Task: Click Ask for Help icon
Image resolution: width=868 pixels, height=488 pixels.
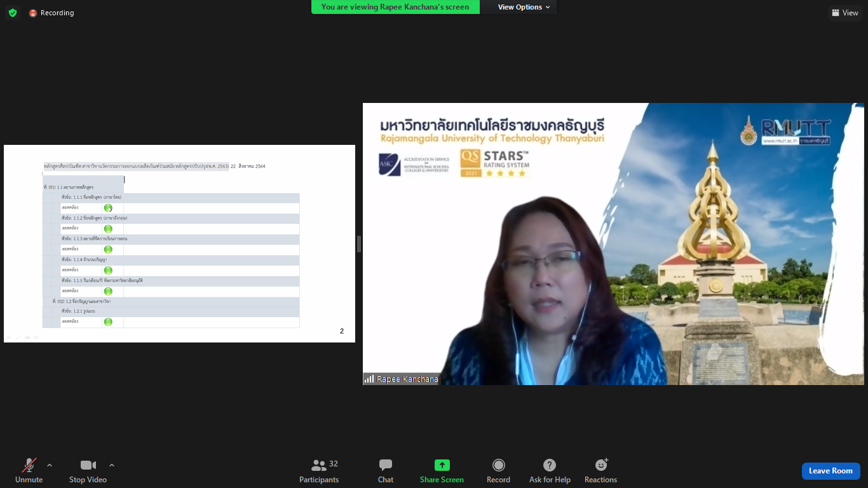Action: click(550, 465)
